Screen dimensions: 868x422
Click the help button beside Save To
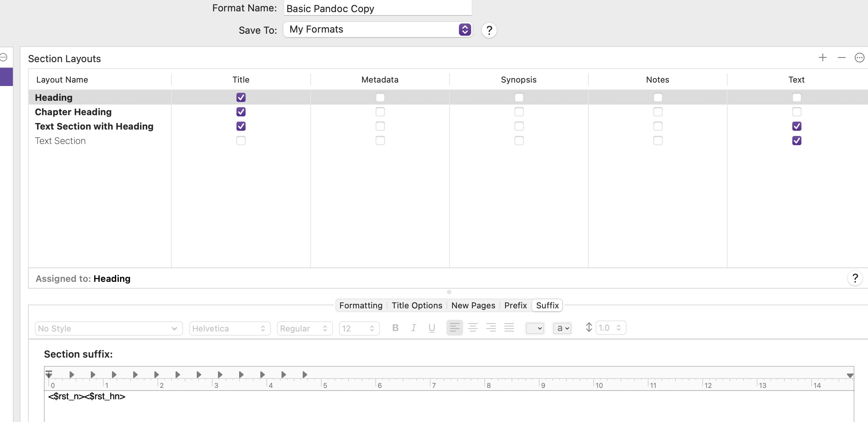tap(489, 30)
